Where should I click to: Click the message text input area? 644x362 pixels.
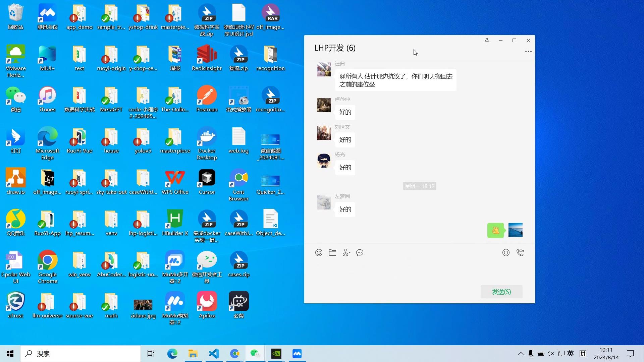[x=419, y=271]
